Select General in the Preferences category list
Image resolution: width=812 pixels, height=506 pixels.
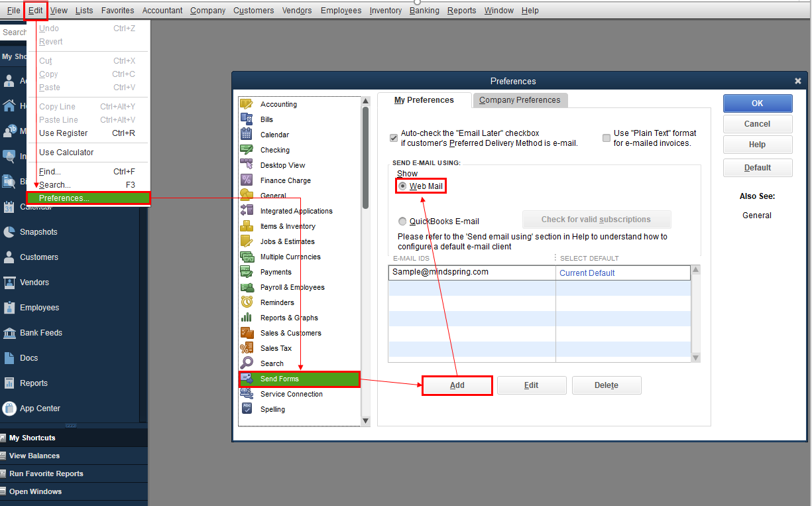click(x=273, y=196)
